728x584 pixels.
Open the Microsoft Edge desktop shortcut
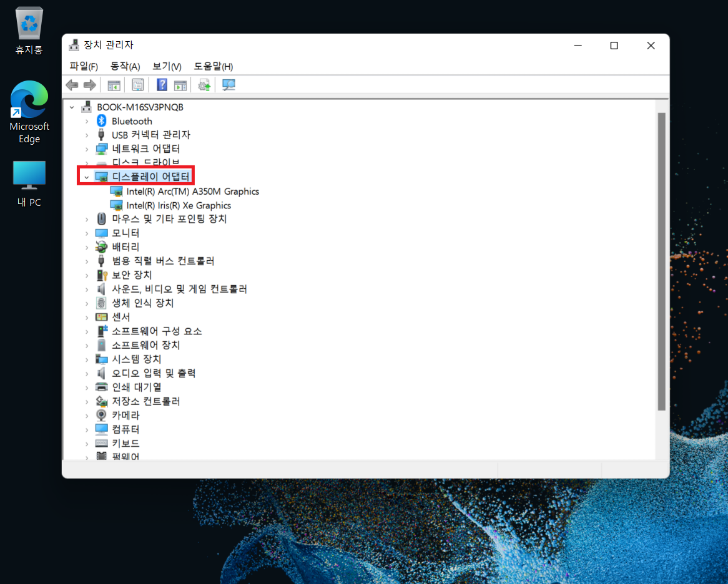tap(29, 112)
